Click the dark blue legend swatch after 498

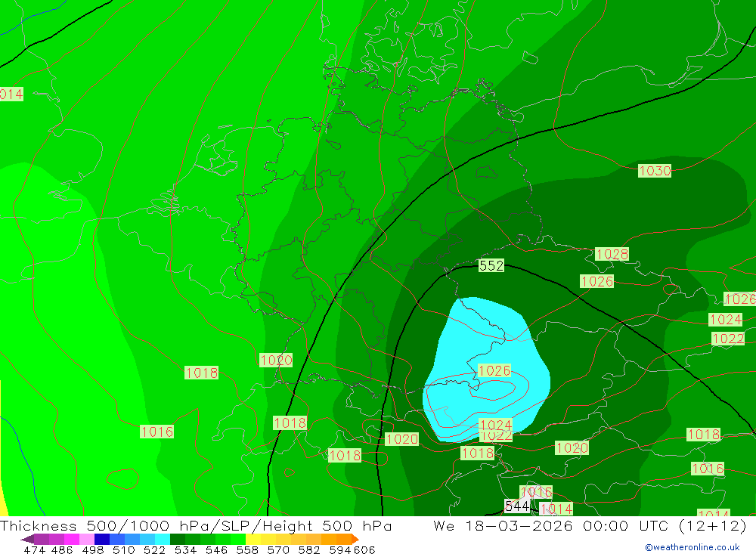[101, 539]
